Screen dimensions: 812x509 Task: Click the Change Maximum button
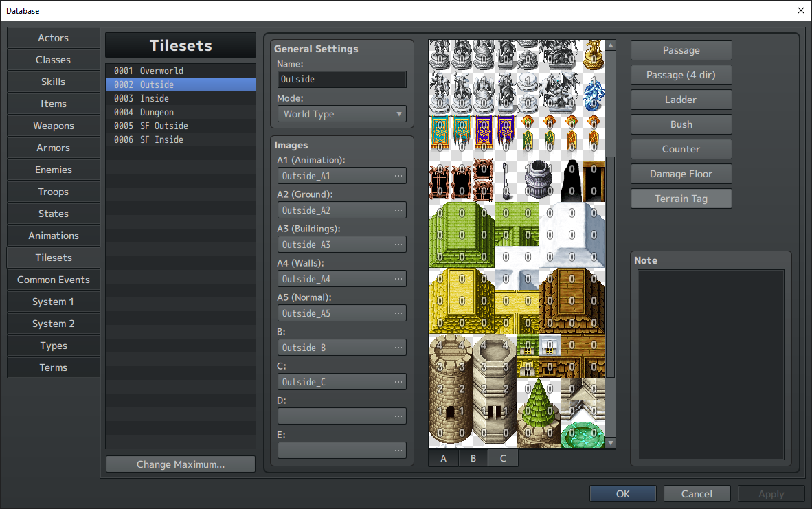[180, 464]
